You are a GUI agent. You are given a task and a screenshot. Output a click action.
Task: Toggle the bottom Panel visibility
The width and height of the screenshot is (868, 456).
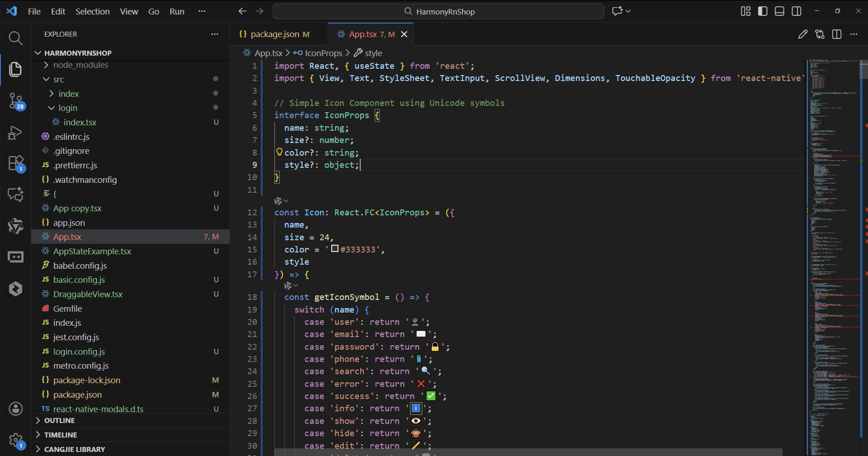(x=779, y=11)
